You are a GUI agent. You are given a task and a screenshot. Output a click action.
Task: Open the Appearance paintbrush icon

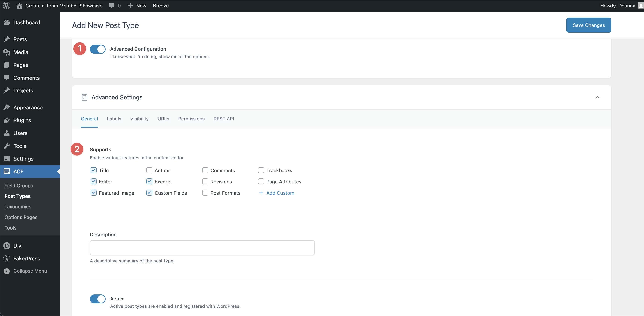pyautogui.click(x=7, y=107)
